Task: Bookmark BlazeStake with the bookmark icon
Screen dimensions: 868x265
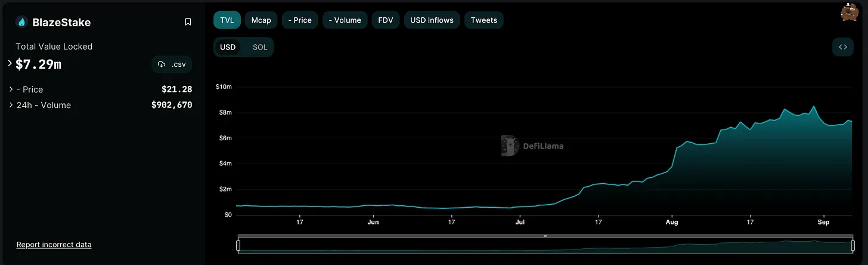Action: point(188,22)
